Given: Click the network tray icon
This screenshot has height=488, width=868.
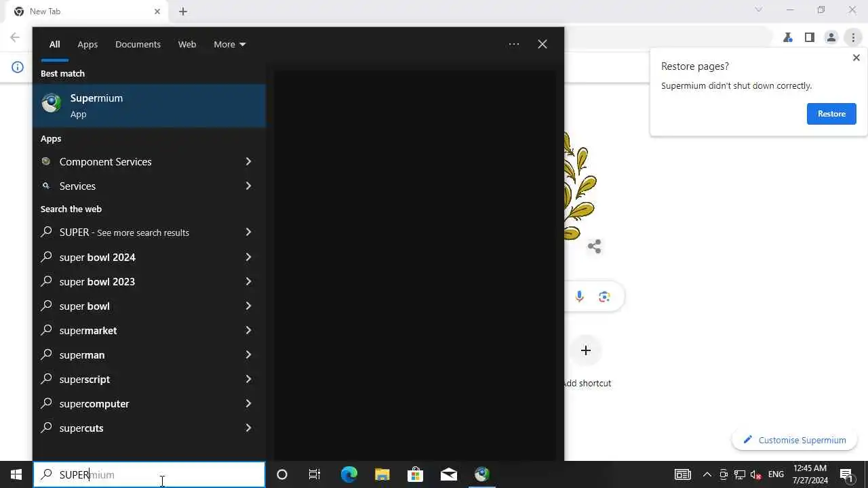Looking at the screenshot, I should click(740, 474).
